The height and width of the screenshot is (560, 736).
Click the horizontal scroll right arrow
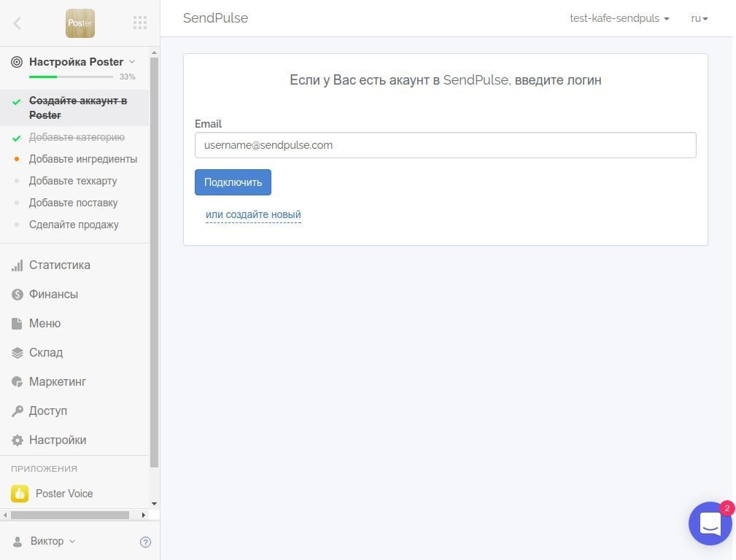pos(143,515)
